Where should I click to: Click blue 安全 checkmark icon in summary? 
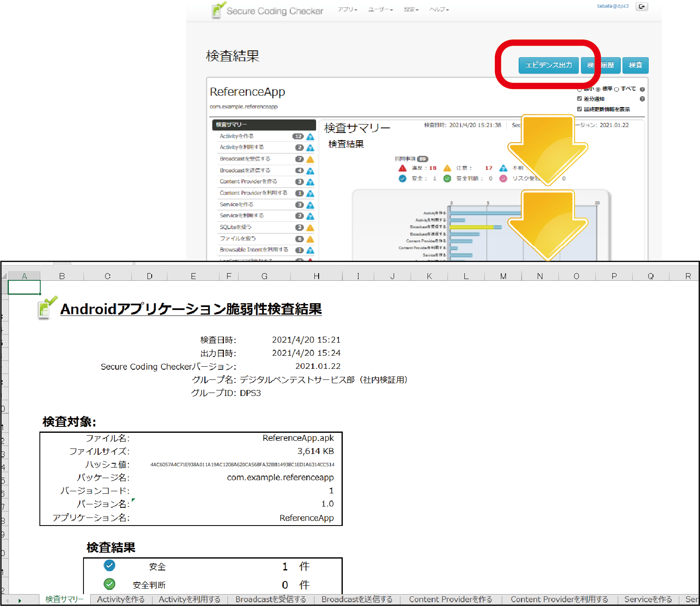(x=403, y=178)
